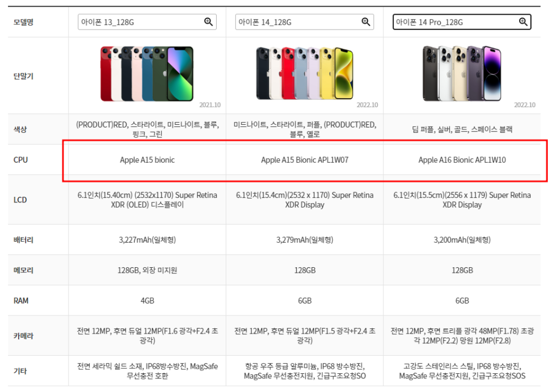This screenshot has width=548, height=392.
Task: Click the 3,279mAh battery spec cell
Action: (x=305, y=239)
